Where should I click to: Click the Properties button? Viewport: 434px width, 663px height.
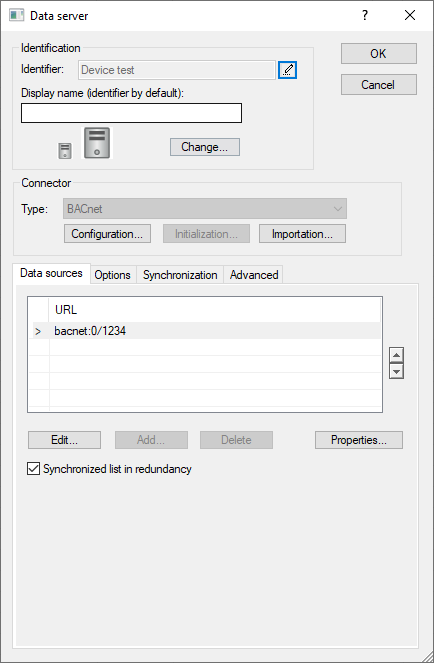coord(359,440)
